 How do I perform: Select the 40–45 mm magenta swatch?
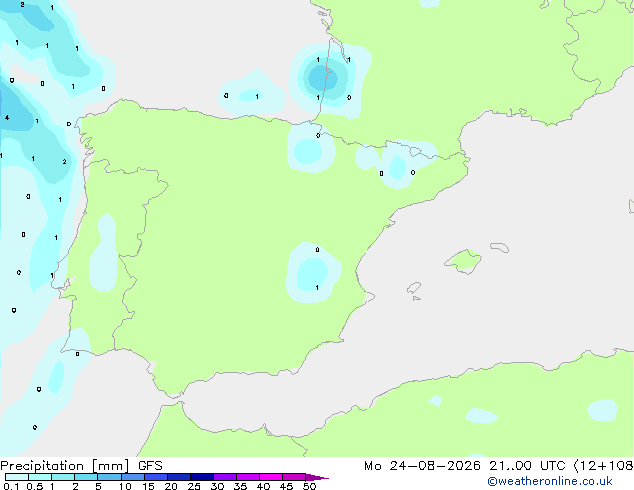click(x=271, y=477)
